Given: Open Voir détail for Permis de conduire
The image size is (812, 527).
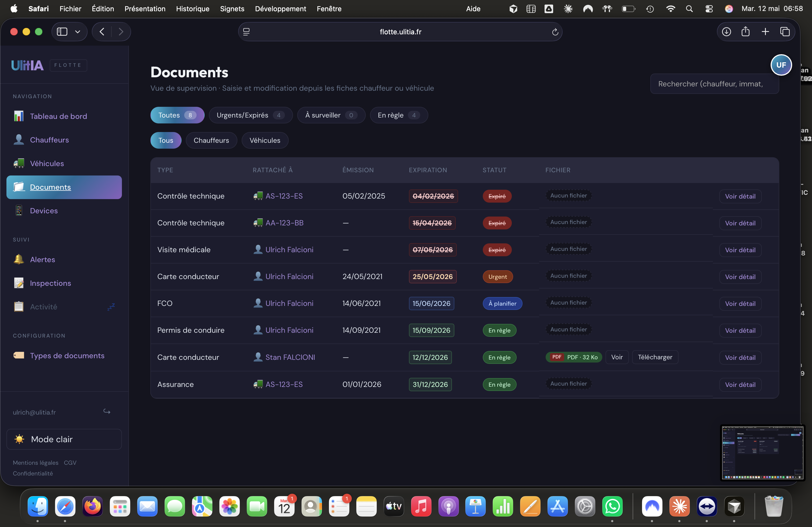Looking at the screenshot, I should pos(740,331).
